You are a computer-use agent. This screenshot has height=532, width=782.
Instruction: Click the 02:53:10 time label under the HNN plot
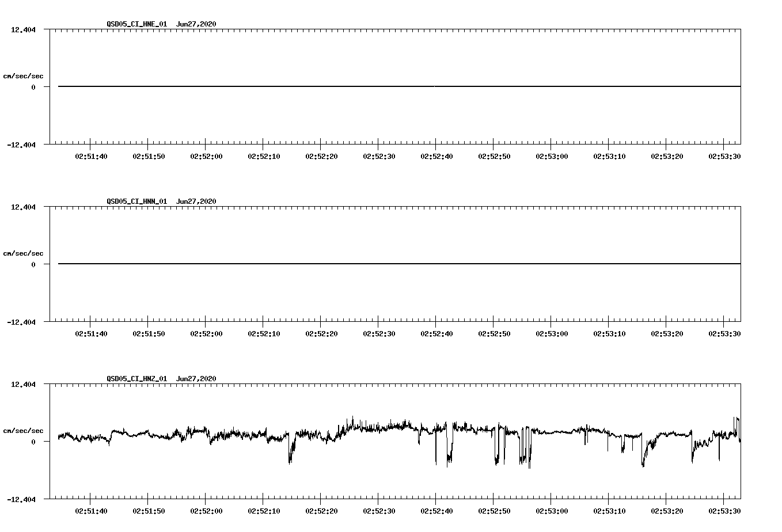609,334
